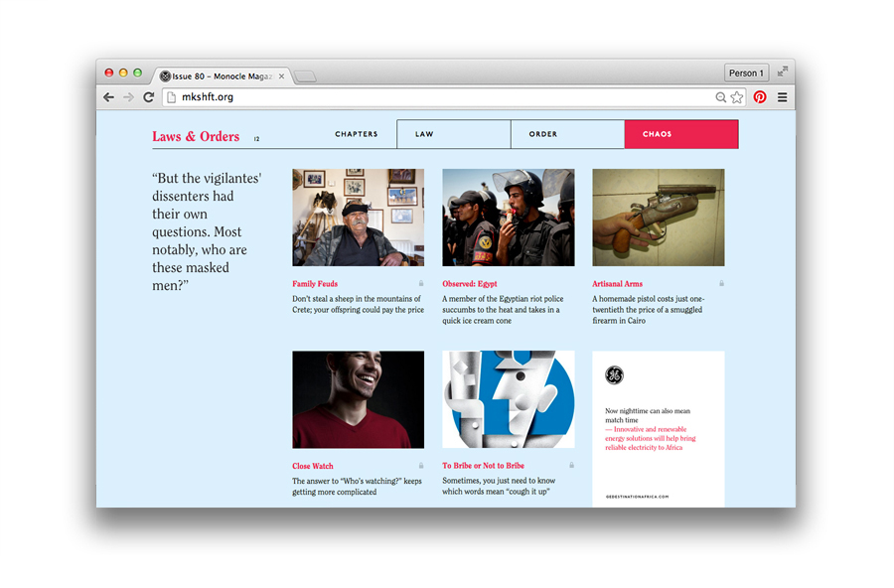Click the fullscreen arrows icon

pyautogui.click(x=783, y=72)
